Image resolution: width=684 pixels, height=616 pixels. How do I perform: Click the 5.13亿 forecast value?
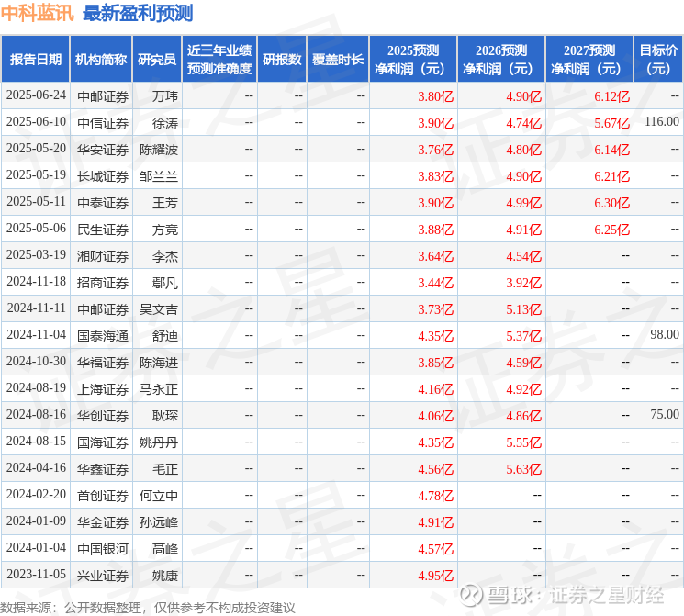[x=524, y=309]
